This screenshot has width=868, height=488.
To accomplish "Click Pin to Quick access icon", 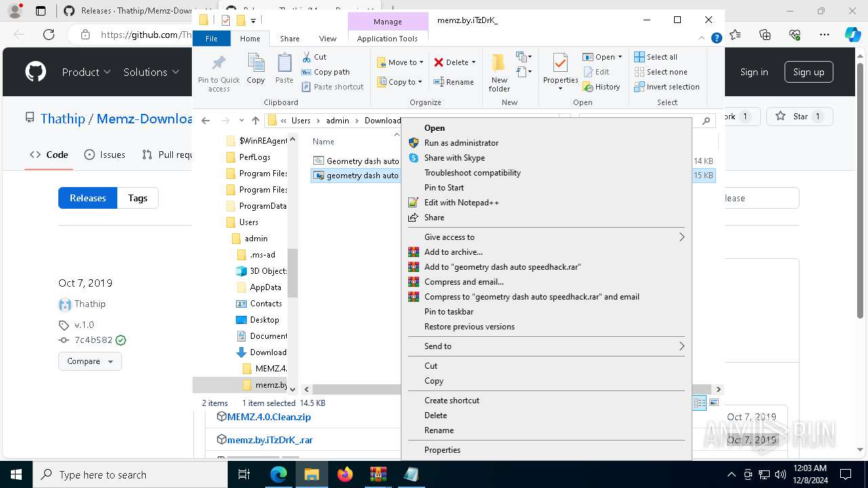I will pos(218,73).
